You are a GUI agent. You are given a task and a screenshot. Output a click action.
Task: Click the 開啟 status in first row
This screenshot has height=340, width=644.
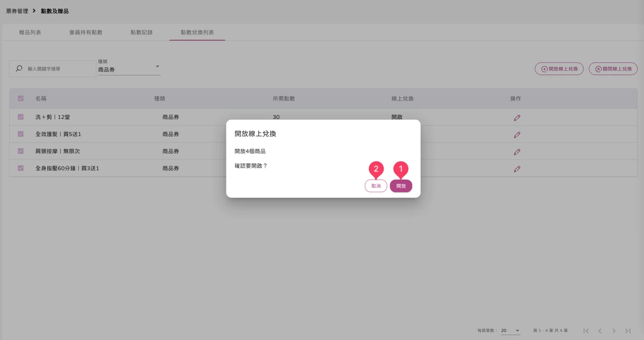tap(397, 117)
